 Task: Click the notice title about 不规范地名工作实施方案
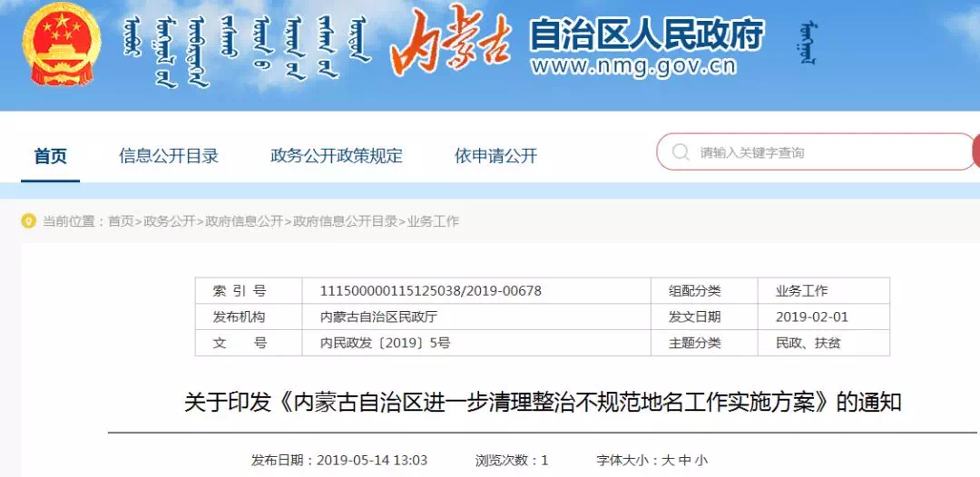tap(543, 403)
